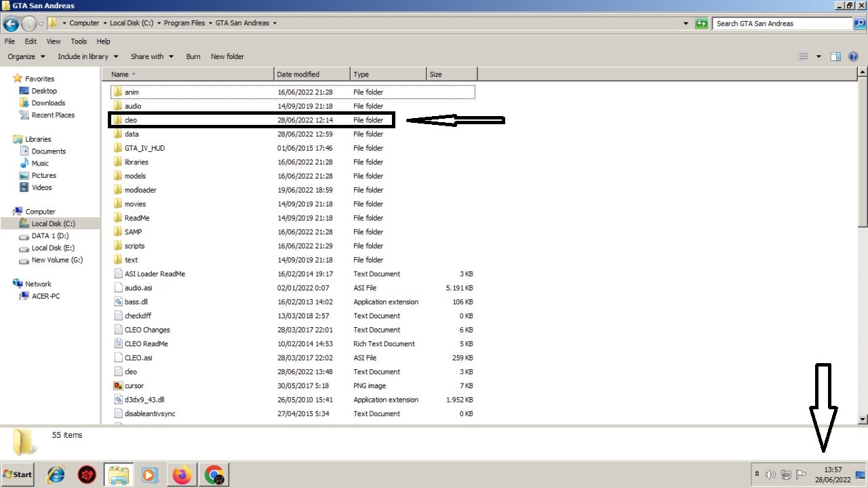Open Explorer help question mark icon

pos(853,56)
